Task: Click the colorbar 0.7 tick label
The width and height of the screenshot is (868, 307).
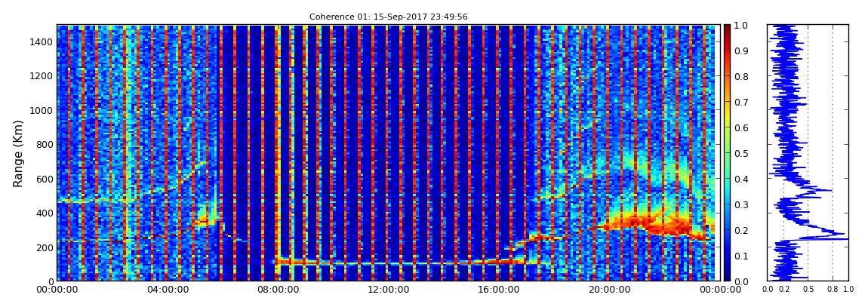Action: coord(740,103)
